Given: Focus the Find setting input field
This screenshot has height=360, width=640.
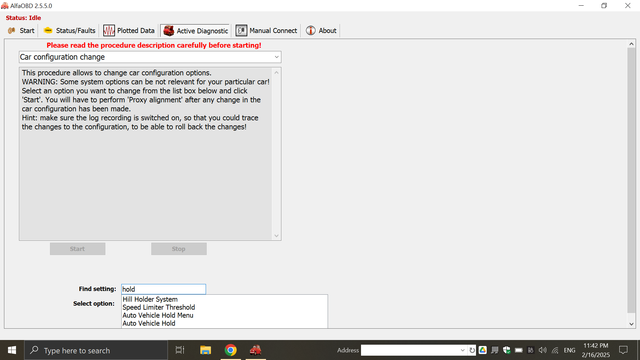Looking at the screenshot, I should (163, 289).
